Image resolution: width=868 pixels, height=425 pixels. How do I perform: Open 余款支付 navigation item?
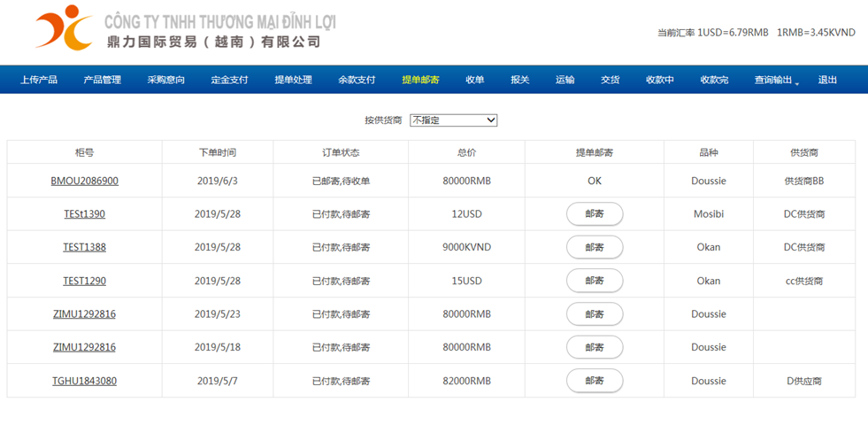pos(357,80)
